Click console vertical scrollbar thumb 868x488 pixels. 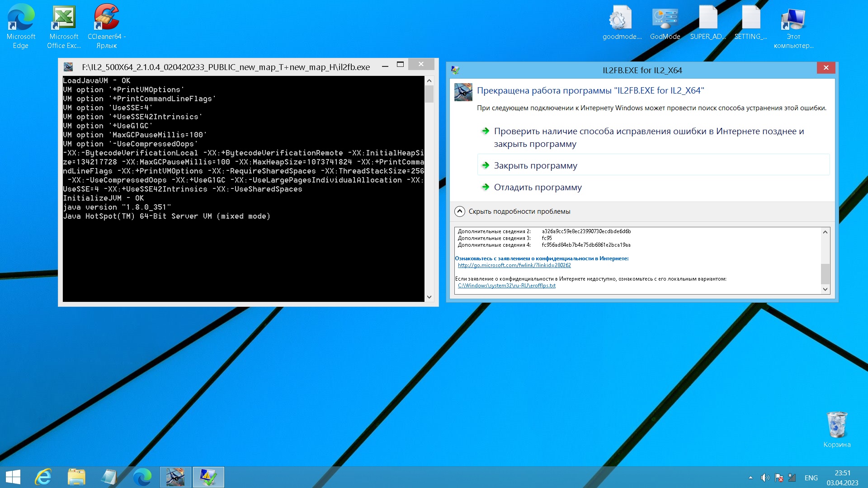429,94
